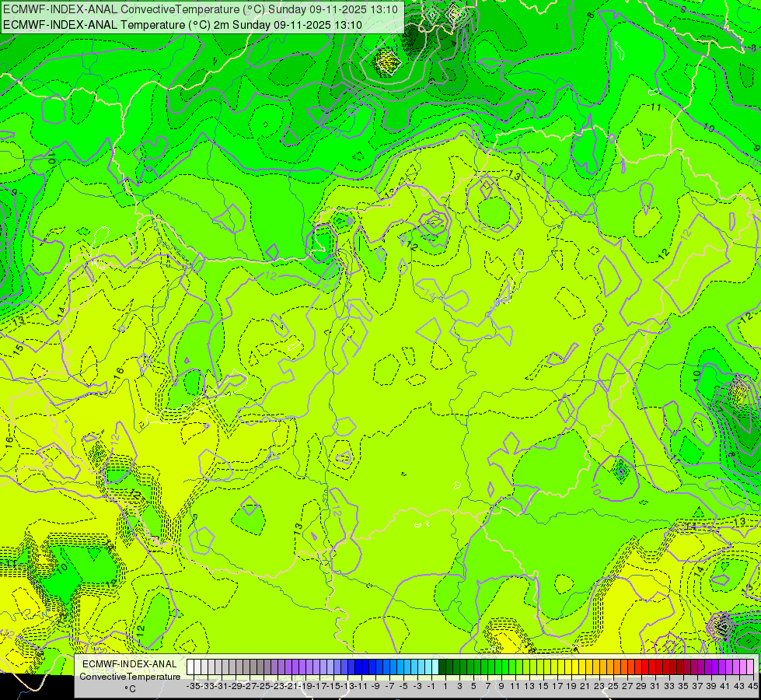The width and height of the screenshot is (761, 700).
Task: Click the legend scale value -35
Action: click(194, 686)
